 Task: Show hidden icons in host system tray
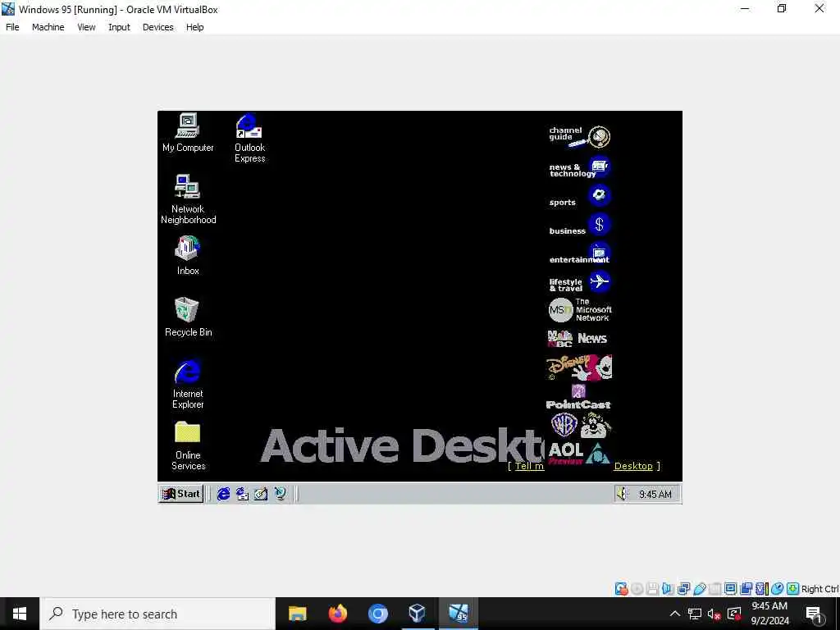pos(675,614)
